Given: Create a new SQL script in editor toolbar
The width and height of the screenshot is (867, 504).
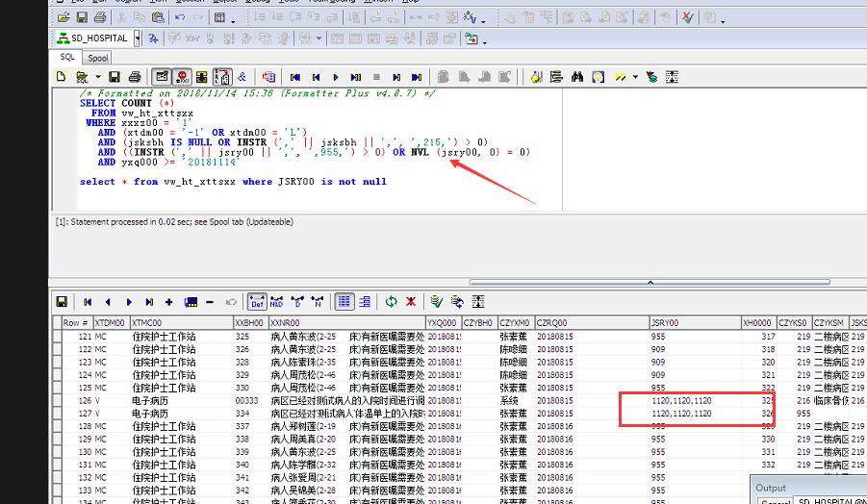Looking at the screenshot, I should click(x=62, y=77).
